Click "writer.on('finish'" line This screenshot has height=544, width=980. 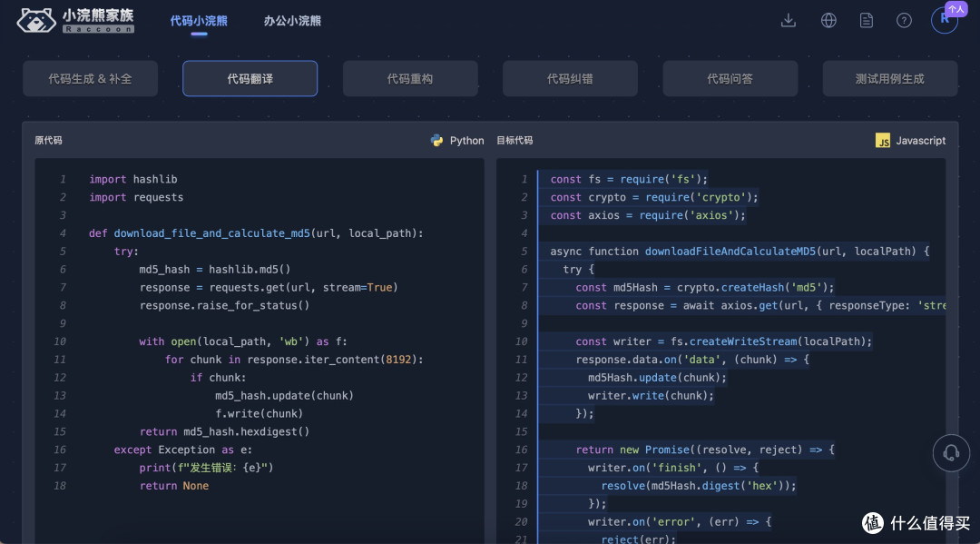tap(672, 468)
